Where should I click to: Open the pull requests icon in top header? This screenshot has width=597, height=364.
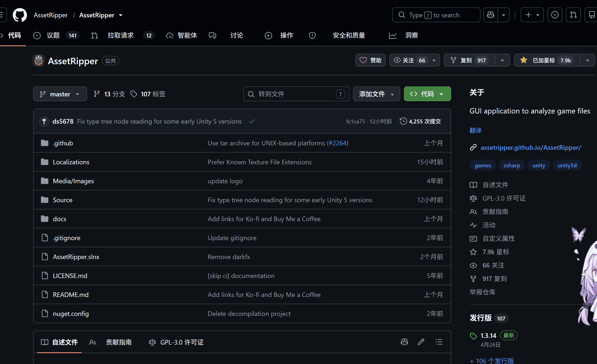tap(573, 15)
